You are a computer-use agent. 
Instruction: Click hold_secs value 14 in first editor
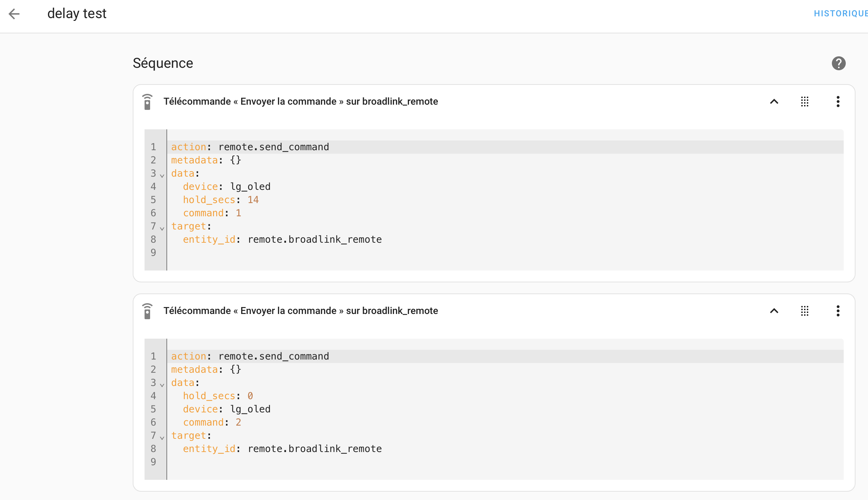coord(253,200)
